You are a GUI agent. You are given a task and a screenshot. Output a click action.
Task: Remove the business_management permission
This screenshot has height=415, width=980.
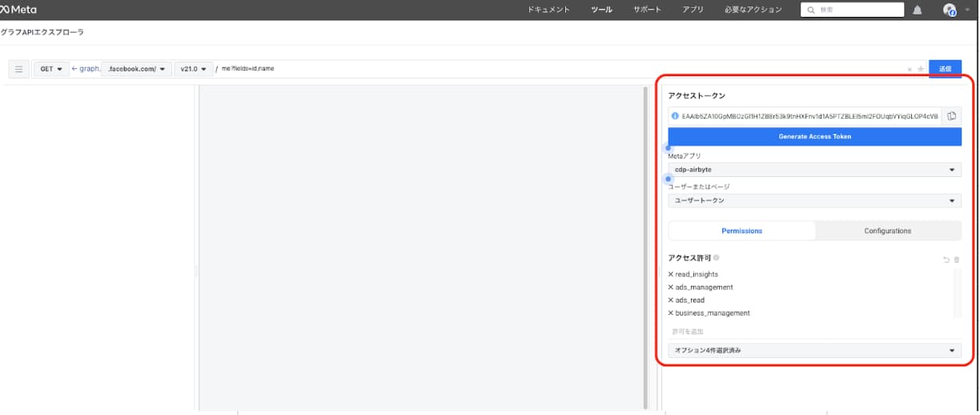point(671,313)
